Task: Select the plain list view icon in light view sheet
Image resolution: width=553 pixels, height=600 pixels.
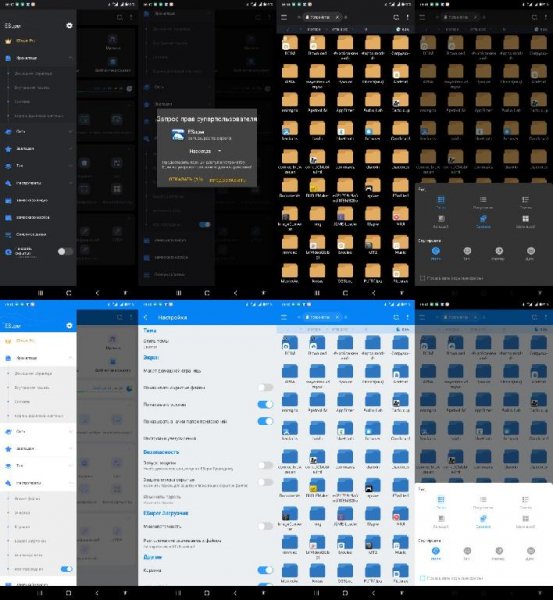Action: (x=483, y=500)
